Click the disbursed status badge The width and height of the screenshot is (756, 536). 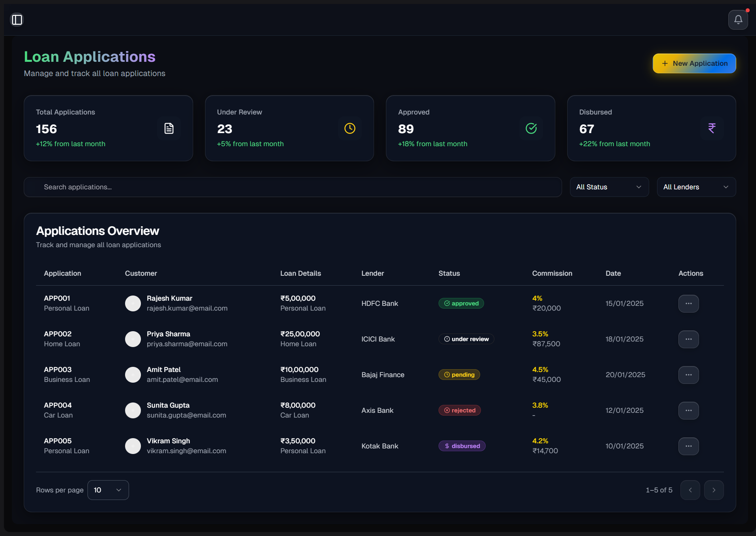click(x=462, y=446)
